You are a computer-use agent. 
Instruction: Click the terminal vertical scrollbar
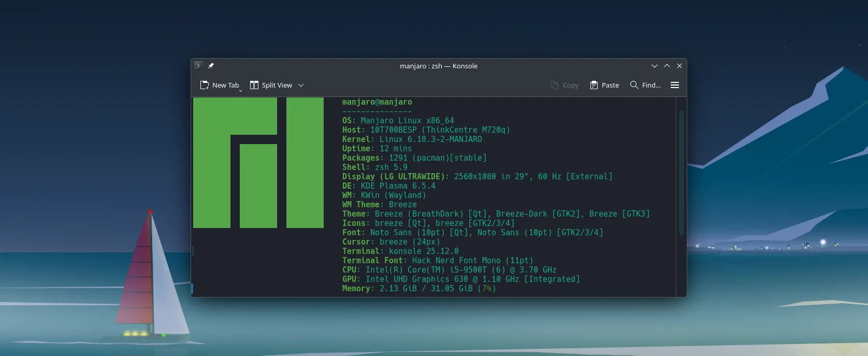pos(681,173)
